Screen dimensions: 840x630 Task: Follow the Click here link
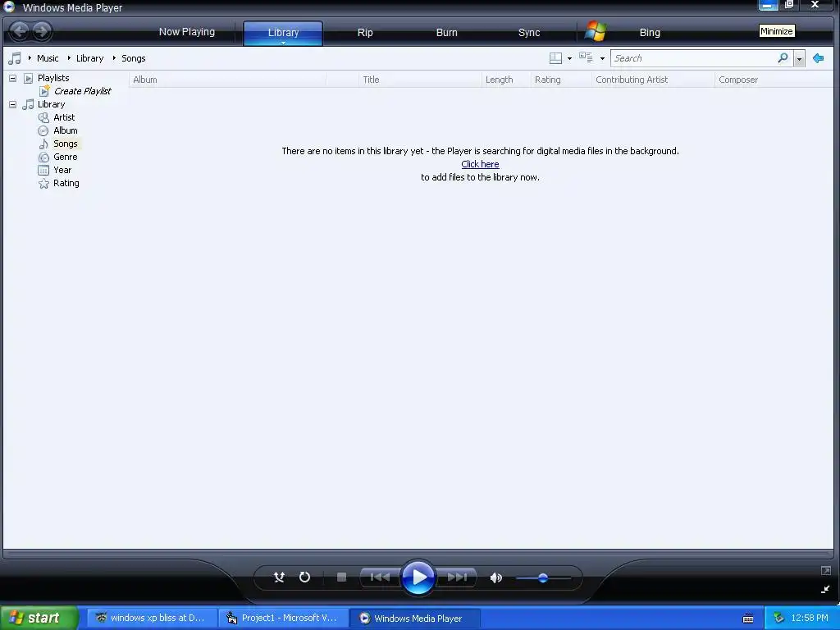pyautogui.click(x=480, y=164)
